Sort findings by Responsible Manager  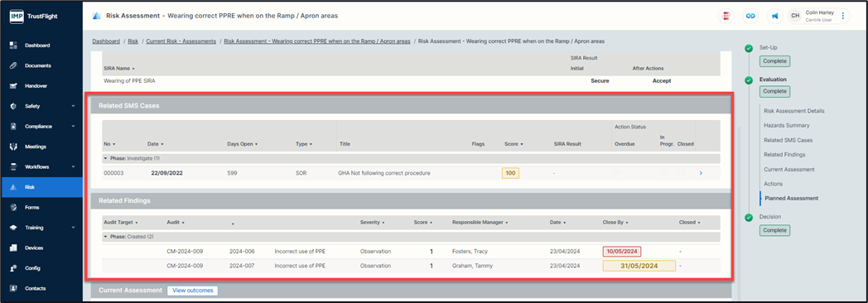(x=480, y=222)
